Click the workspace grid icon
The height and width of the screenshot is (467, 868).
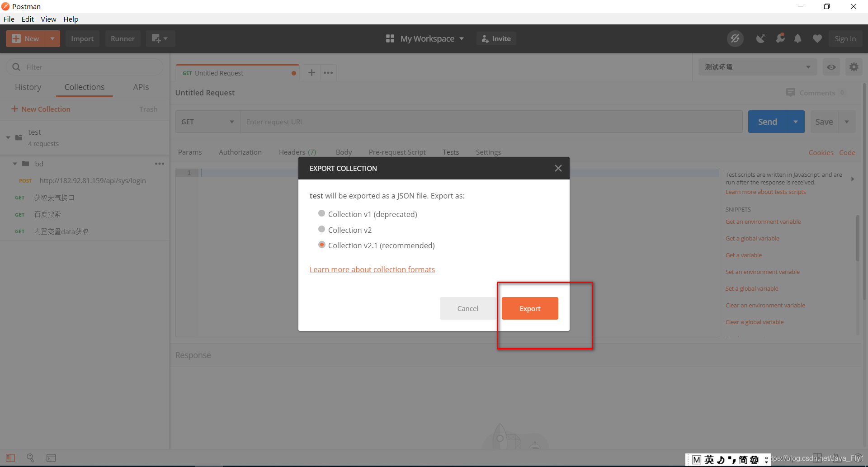(x=390, y=39)
